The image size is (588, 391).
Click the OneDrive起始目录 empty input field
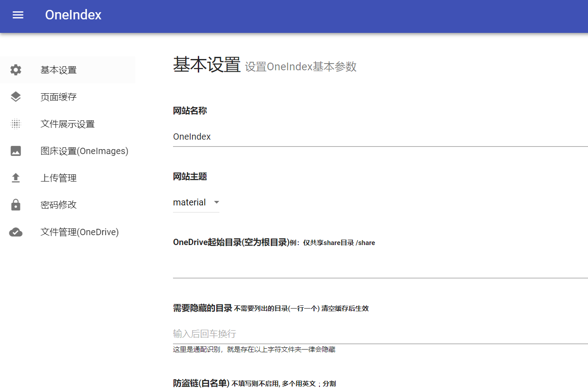click(x=378, y=268)
